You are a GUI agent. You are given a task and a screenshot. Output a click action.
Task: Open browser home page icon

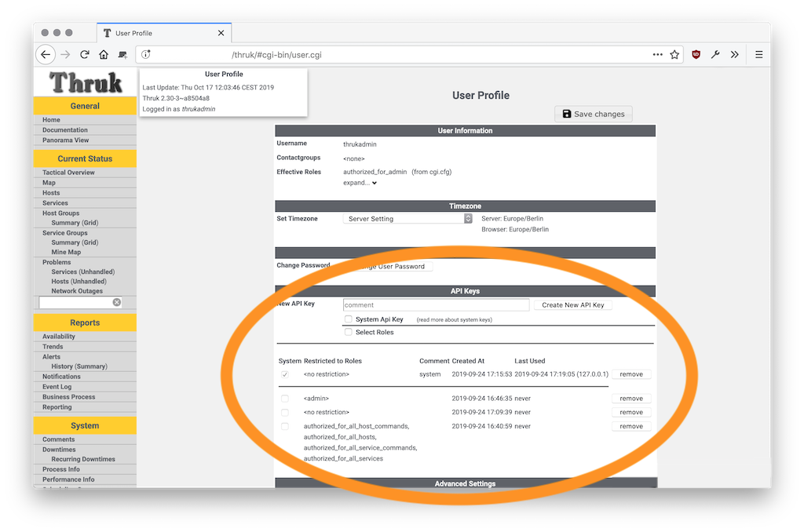pos(104,54)
